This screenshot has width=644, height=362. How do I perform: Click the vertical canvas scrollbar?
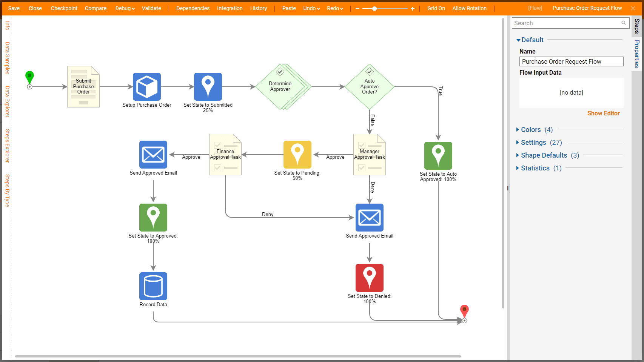click(x=503, y=163)
